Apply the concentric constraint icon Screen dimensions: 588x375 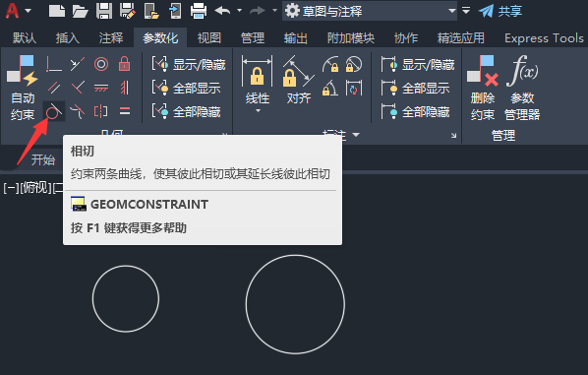[x=101, y=64]
